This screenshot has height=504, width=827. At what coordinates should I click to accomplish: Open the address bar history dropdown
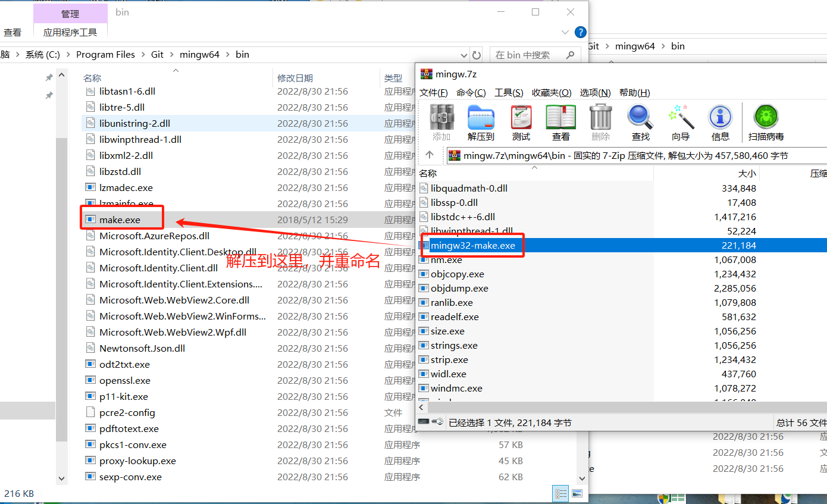(x=463, y=55)
